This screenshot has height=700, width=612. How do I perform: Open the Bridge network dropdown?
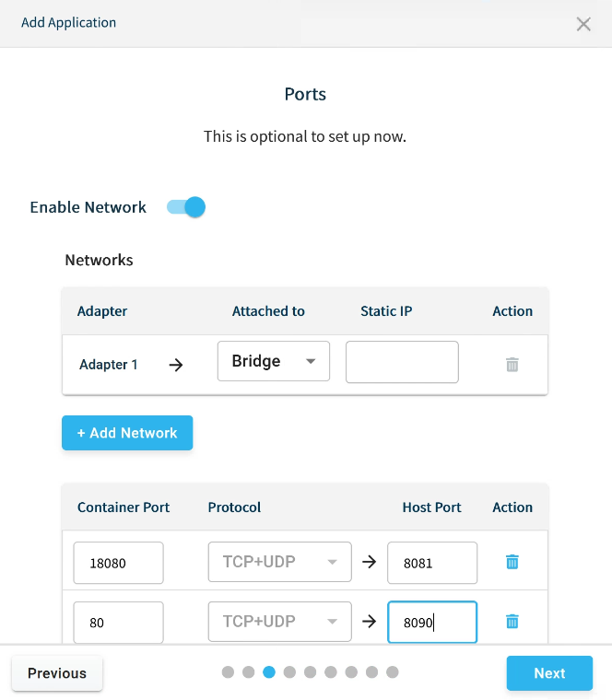pos(274,361)
